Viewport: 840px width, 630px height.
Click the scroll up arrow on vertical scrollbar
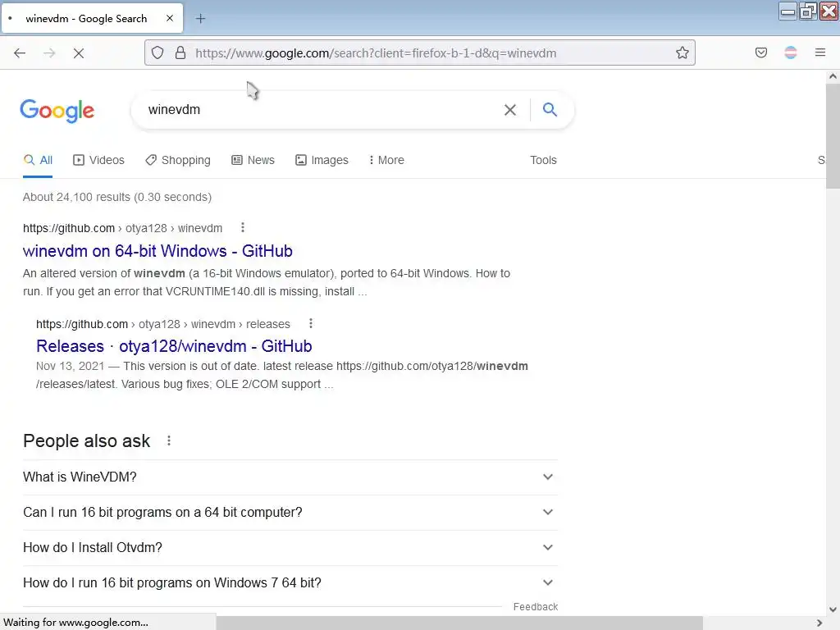click(x=833, y=76)
